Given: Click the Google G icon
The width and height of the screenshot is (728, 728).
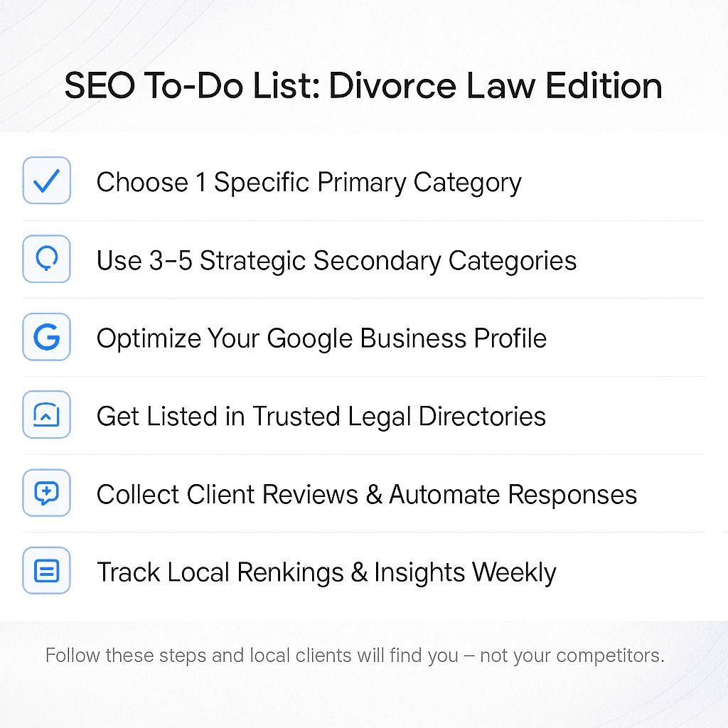Looking at the screenshot, I should [46, 336].
